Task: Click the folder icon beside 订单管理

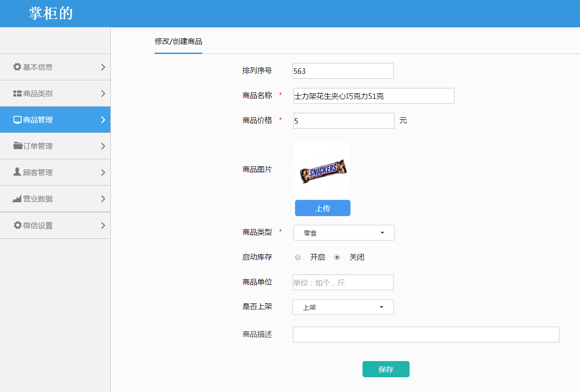Action: [18, 146]
